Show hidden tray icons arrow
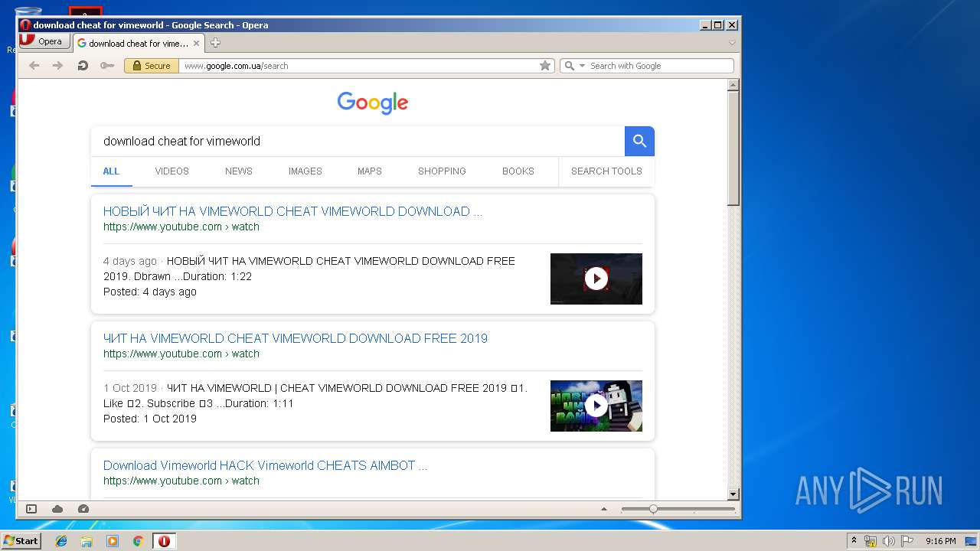This screenshot has height=551, width=980. pyautogui.click(x=854, y=541)
